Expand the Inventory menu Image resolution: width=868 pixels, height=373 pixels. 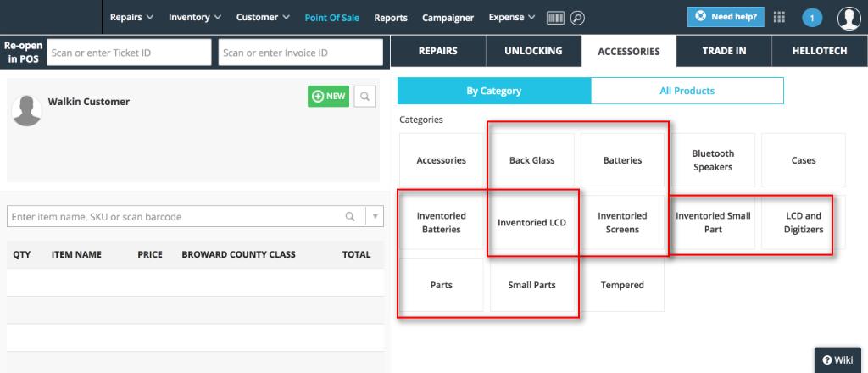coord(195,17)
